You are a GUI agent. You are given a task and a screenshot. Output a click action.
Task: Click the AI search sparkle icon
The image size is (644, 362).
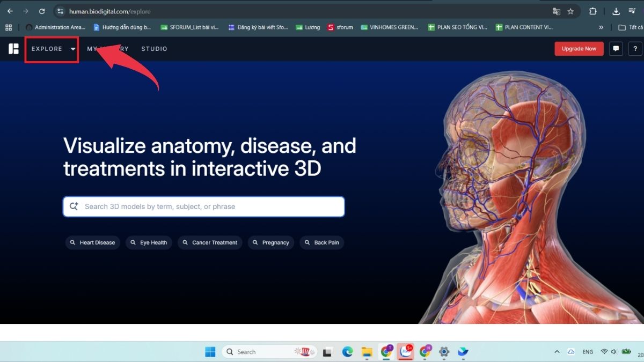tap(74, 206)
